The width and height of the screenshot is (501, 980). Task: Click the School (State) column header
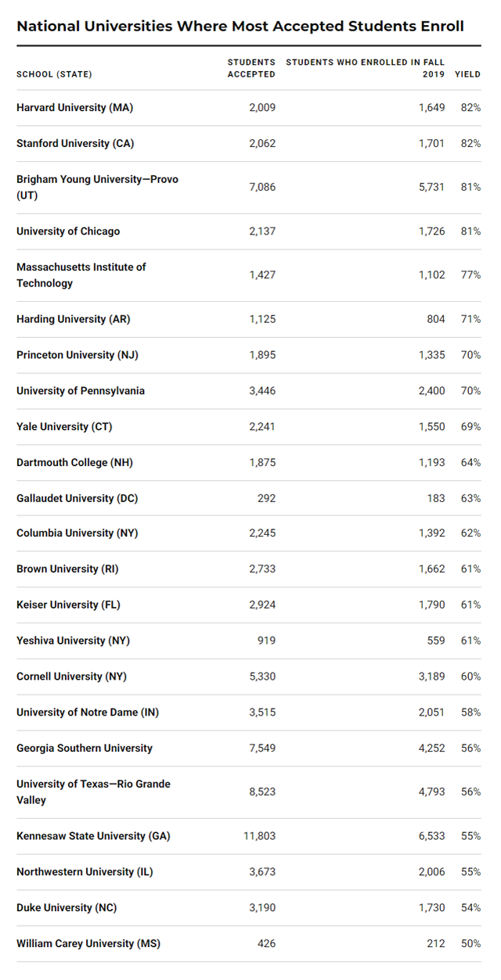pos(54,74)
